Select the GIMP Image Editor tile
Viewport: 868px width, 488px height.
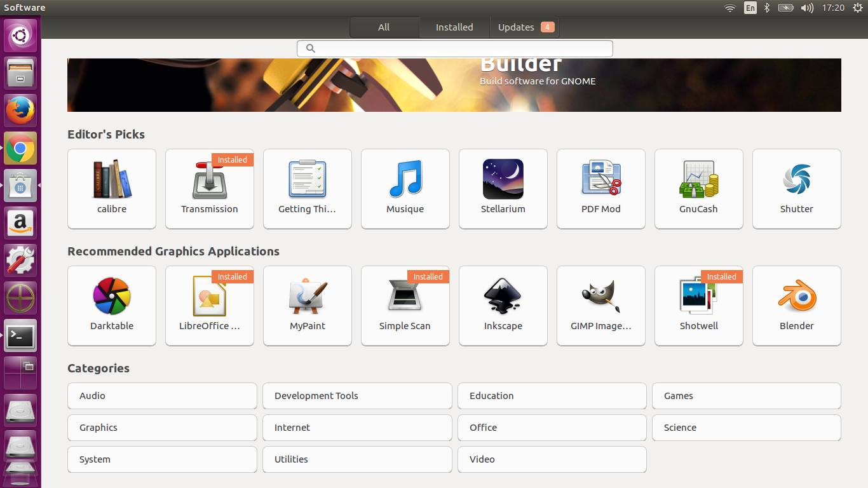[601, 306]
